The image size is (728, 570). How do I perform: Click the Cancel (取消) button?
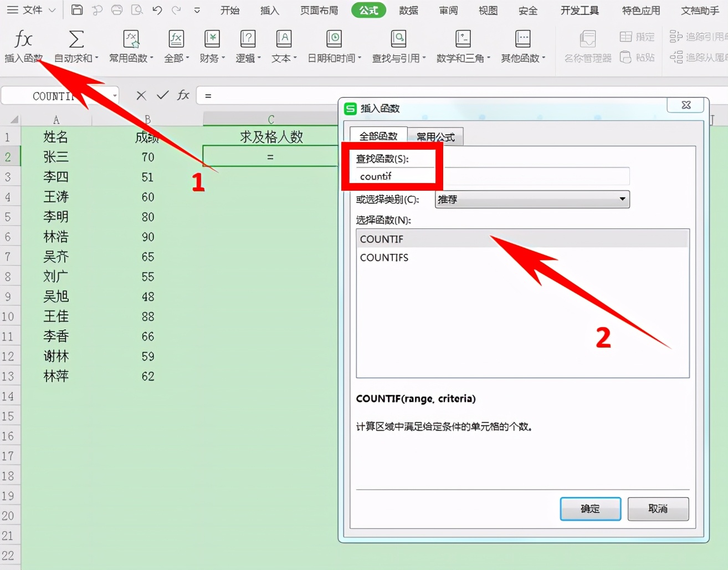click(x=658, y=508)
